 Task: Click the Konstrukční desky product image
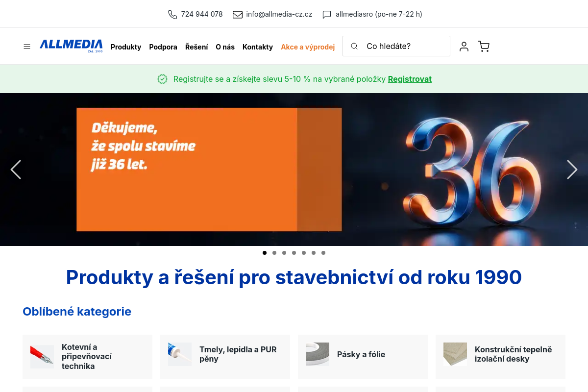(455, 354)
